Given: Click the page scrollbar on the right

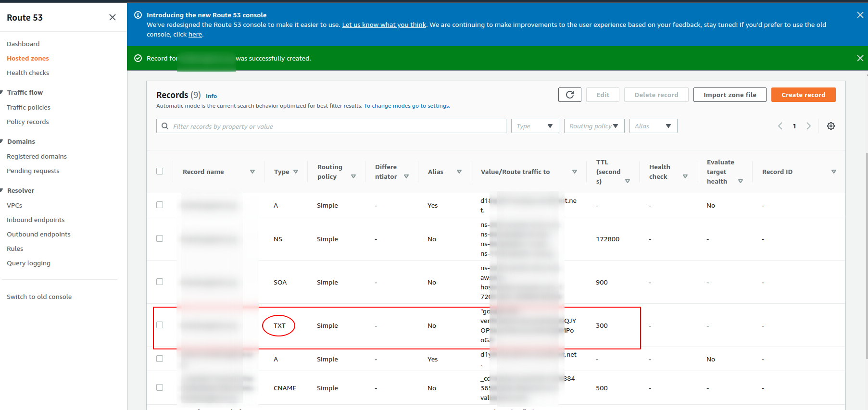Looking at the screenshot, I should (866, 255).
